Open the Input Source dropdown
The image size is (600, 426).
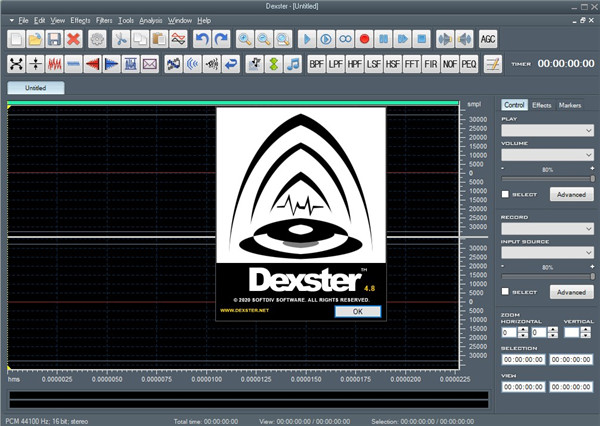pyautogui.click(x=547, y=254)
